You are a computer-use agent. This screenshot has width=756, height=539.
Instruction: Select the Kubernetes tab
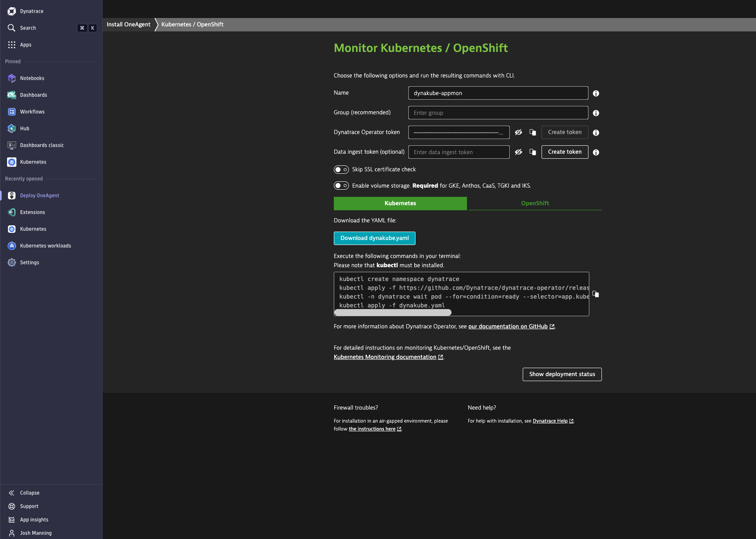400,203
